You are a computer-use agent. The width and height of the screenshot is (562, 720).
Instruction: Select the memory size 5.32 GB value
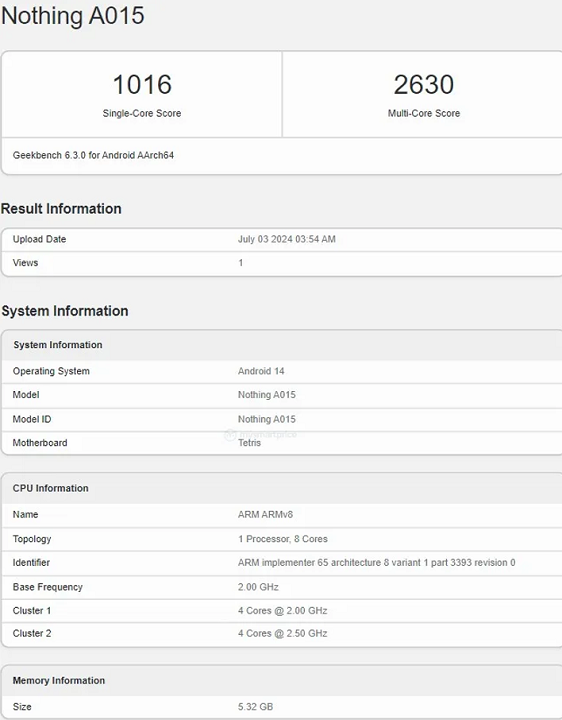pos(255,707)
